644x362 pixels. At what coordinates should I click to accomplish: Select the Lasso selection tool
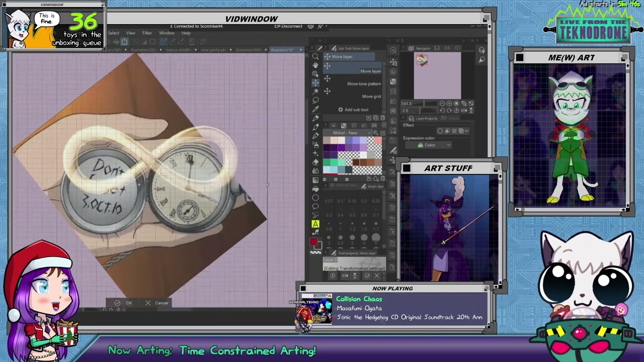coord(315,100)
